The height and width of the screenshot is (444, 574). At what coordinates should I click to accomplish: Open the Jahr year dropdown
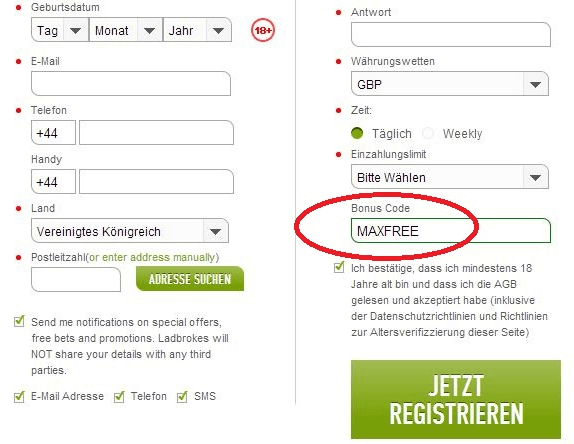197,30
